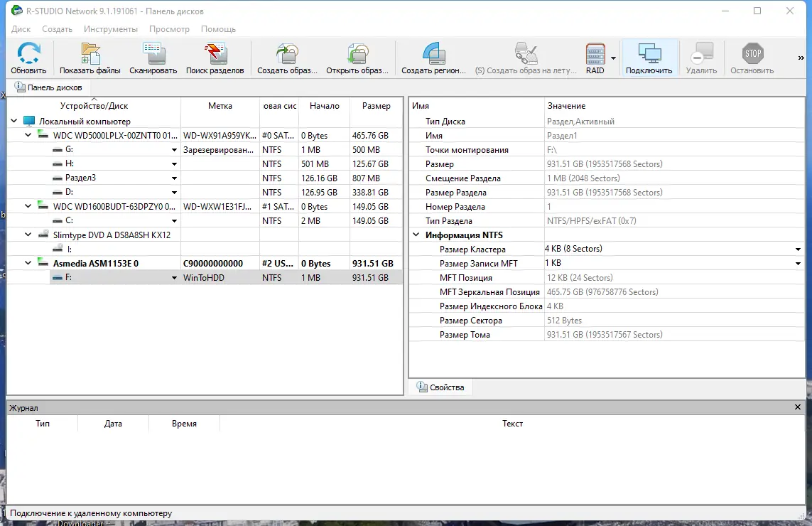
Task: Click the Поиск разделов icon
Action: pyautogui.click(x=215, y=57)
